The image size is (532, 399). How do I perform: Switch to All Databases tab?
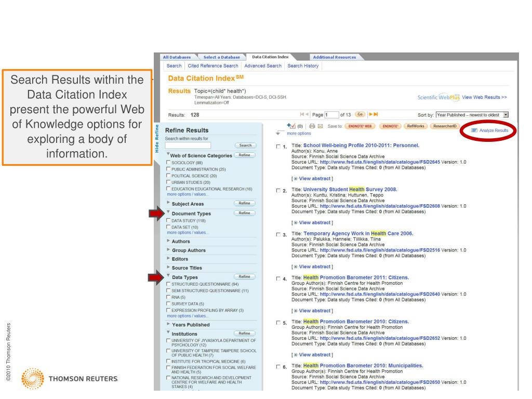click(x=177, y=57)
